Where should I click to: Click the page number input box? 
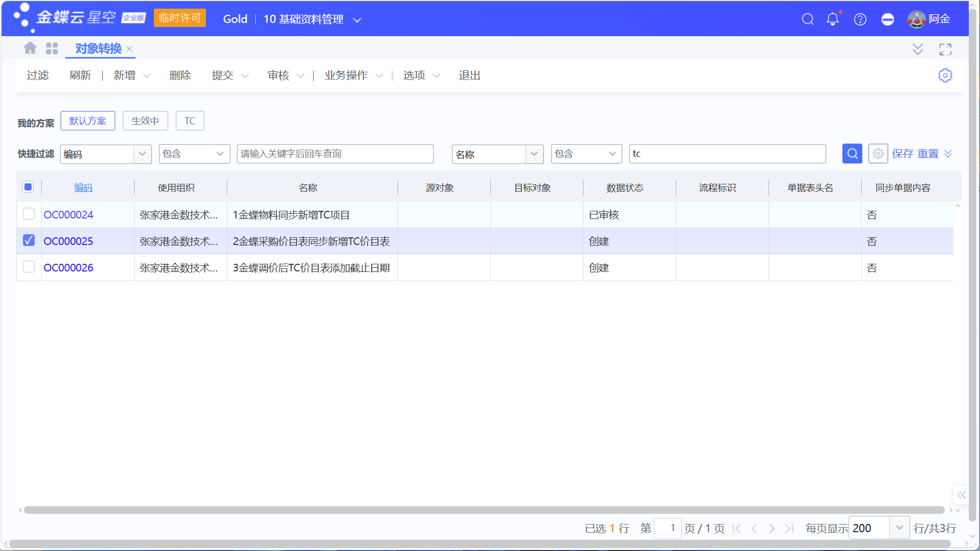668,528
